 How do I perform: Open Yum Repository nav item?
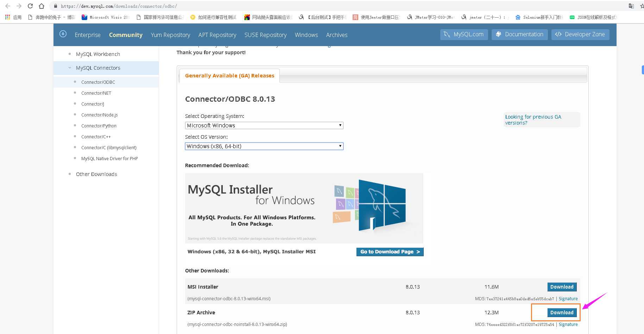click(170, 35)
